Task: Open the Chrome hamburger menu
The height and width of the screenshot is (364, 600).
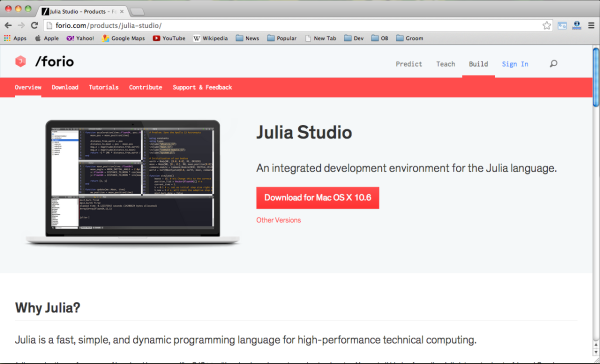Action: point(591,26)
